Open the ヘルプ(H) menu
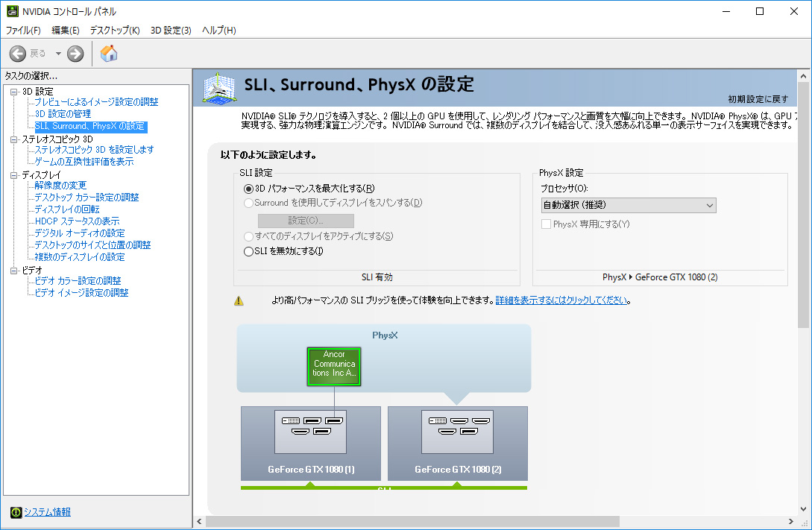Image resolution: width=812 pixels, height=530 pixels. [219, 31]
